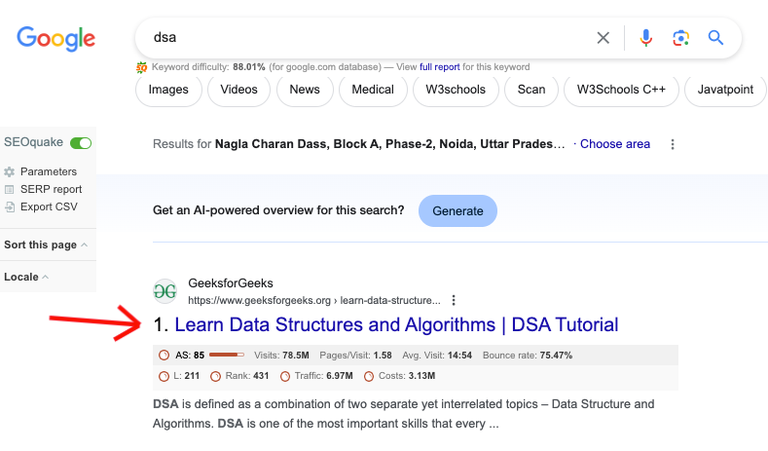768x451 pixels.
Task: Open the full report keyword link
Action: [x=440, y=67]
